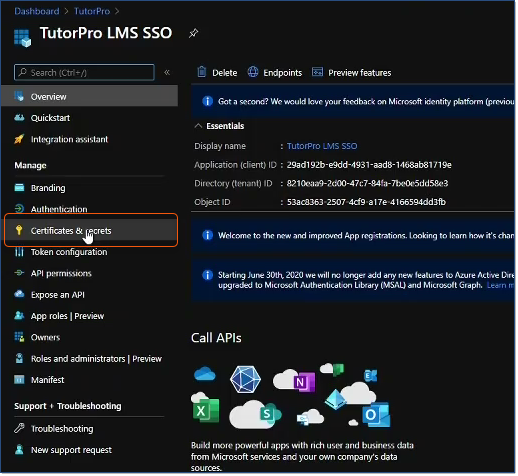Open Expose an API
This screenshot has width=518, height=476.
[58, 295]
